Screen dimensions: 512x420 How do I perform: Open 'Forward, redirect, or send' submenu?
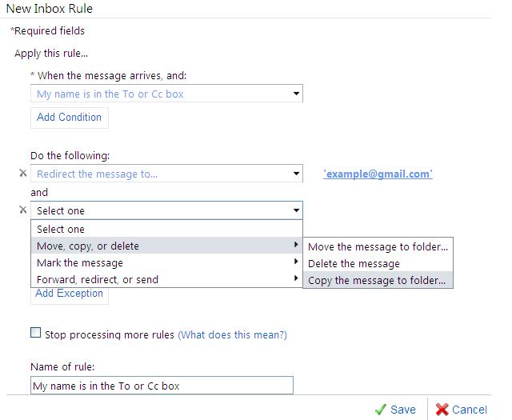pyautogui.click(x=98, y=279)
